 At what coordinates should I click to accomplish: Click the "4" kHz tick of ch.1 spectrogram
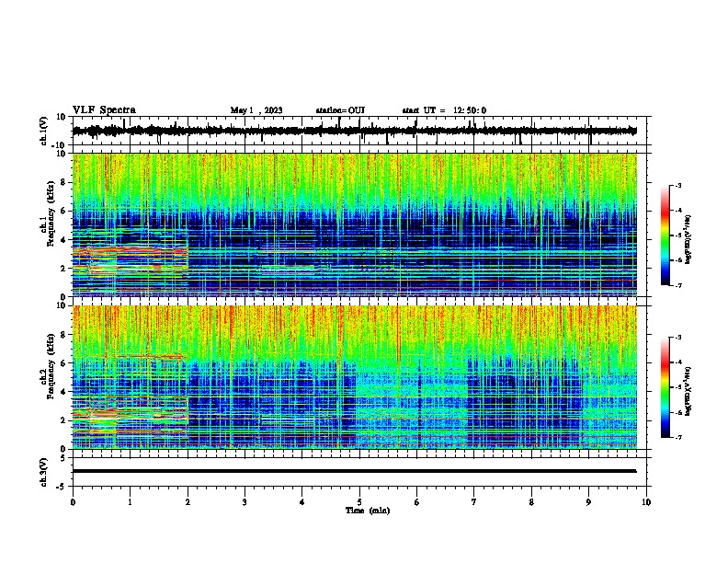click(x=63, y=240)
